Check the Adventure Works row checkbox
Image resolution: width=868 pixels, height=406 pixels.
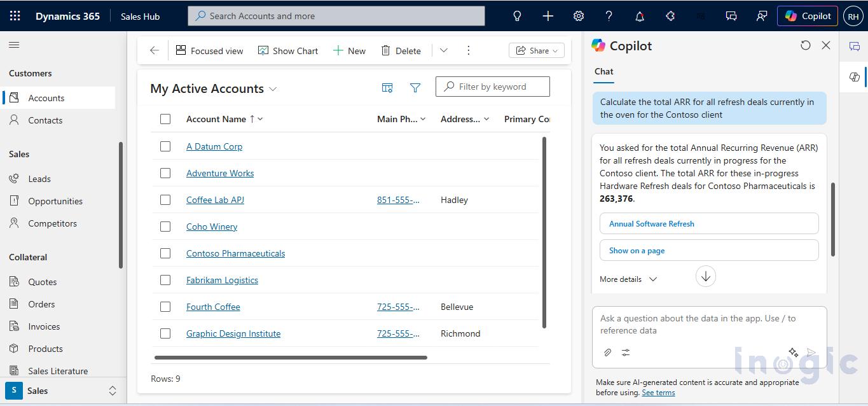click(165, 173)
